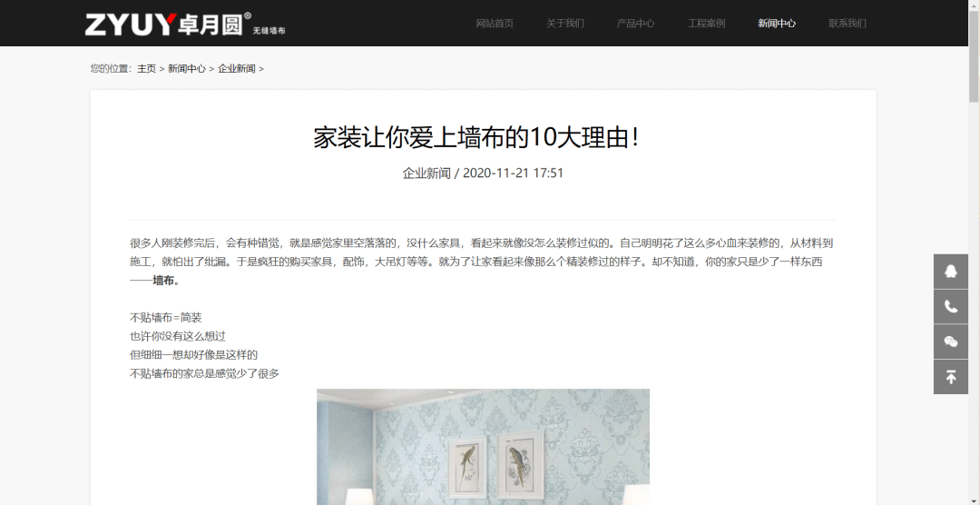
Task: Click the 企业新闻 / 2020-11-21 date line
Action: tap(483, 173)
